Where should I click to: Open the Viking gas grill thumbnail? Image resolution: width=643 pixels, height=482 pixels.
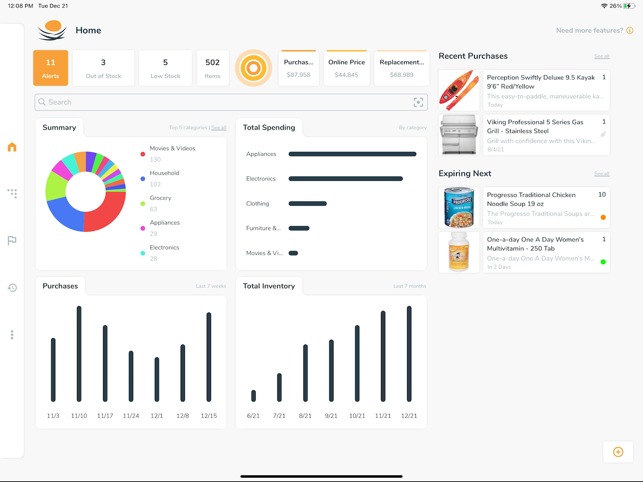point(458,135)
